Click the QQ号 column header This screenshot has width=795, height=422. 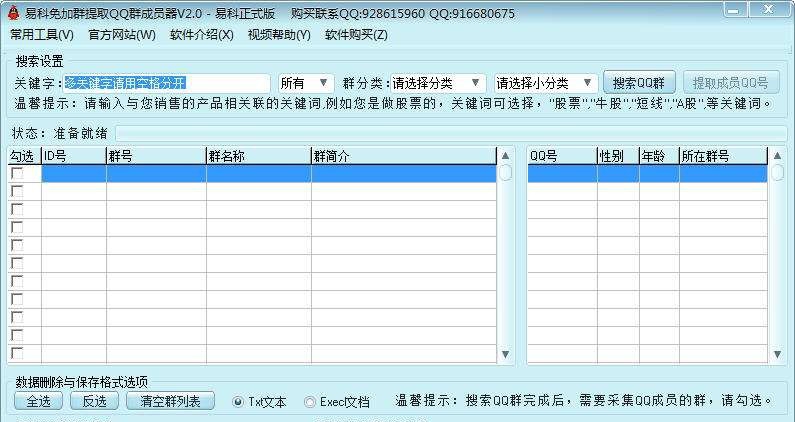point(562,156)
